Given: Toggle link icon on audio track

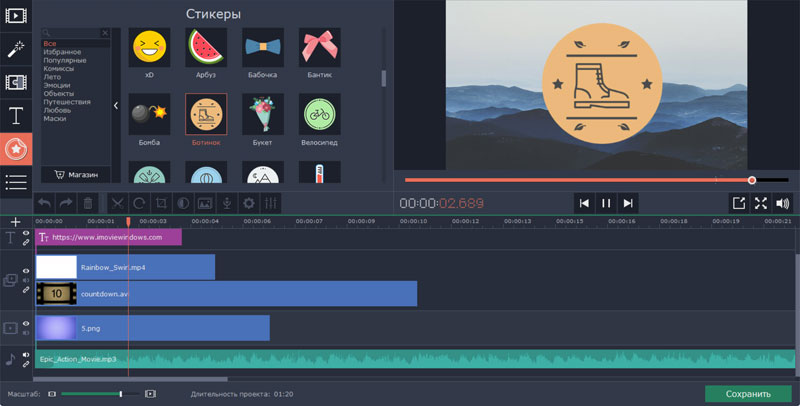Looking at the screenshot, I should point(26,364).
